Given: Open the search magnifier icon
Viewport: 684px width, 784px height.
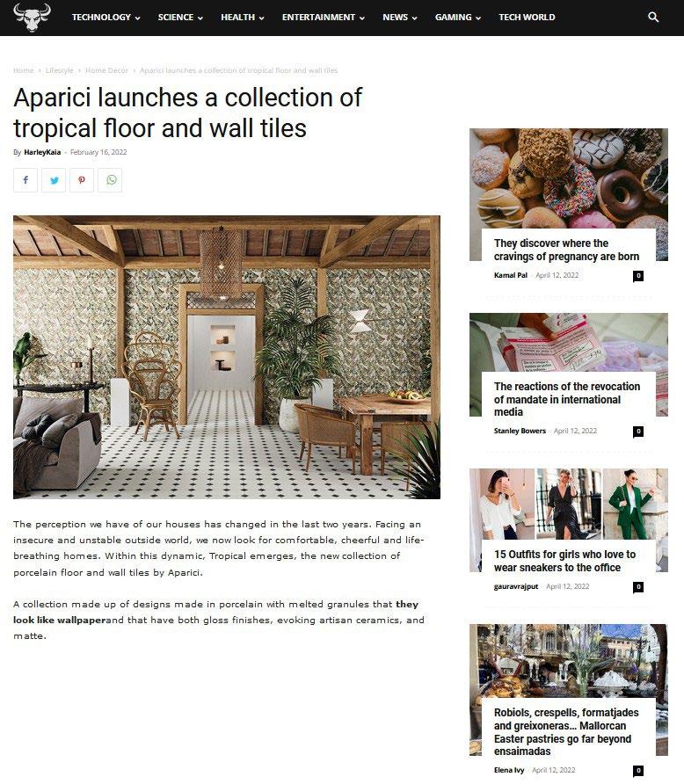Looking at the screenshot, I should pyautogui.click(x=653, y=17).
